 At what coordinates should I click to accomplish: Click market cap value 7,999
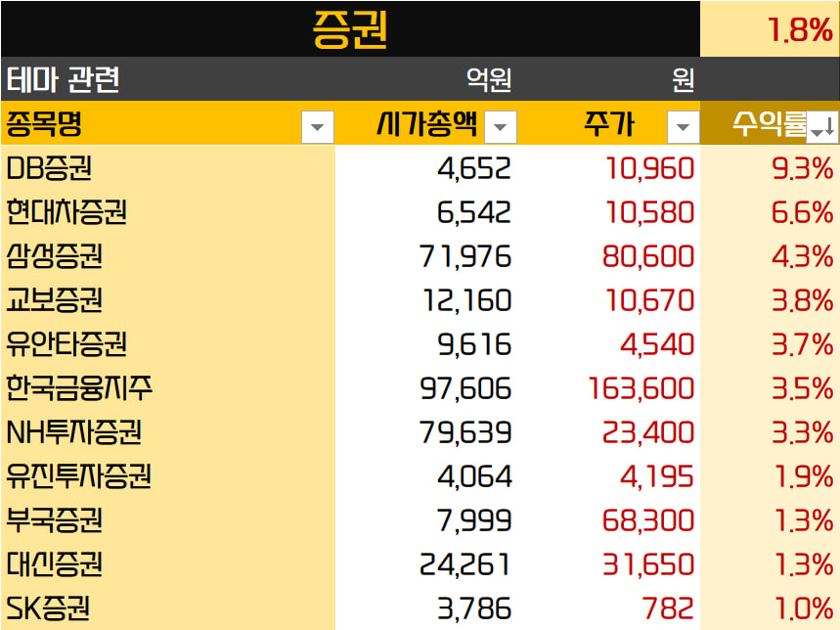[474, 520]
